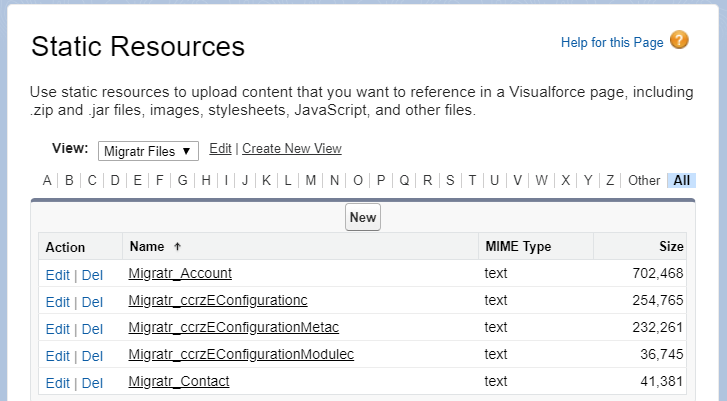Filter list by letter V
The image size is (727, 401).
(517, 180)
